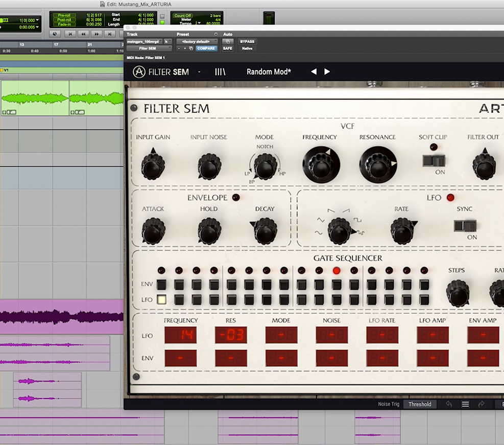This screenshot has height=445, width=504.
Task: Click the Pro Tools return-to-zero transport button
Action: click(x=70, y=34)
